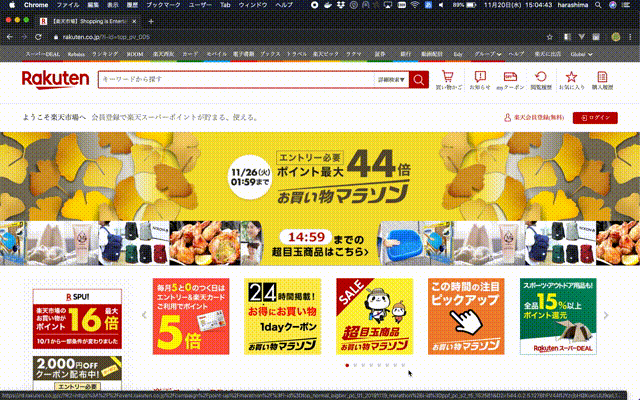Open the shopping cart (買い物かご)
Viewport: 640px width, 400px height.
coord(448,80)
